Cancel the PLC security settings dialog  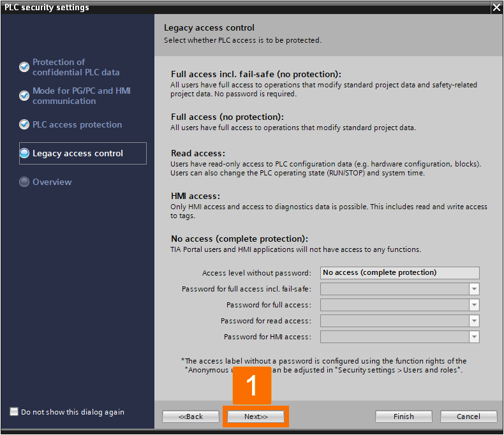[469, 417]
